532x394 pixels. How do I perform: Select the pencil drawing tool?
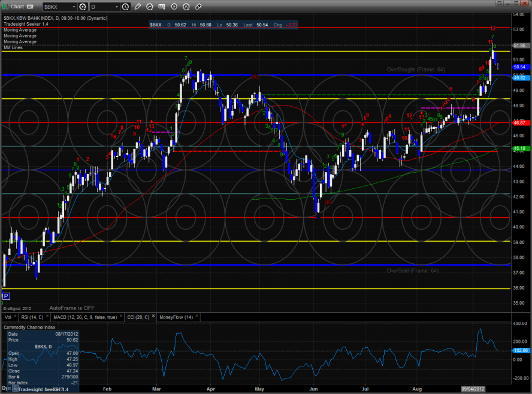point(138,7)
